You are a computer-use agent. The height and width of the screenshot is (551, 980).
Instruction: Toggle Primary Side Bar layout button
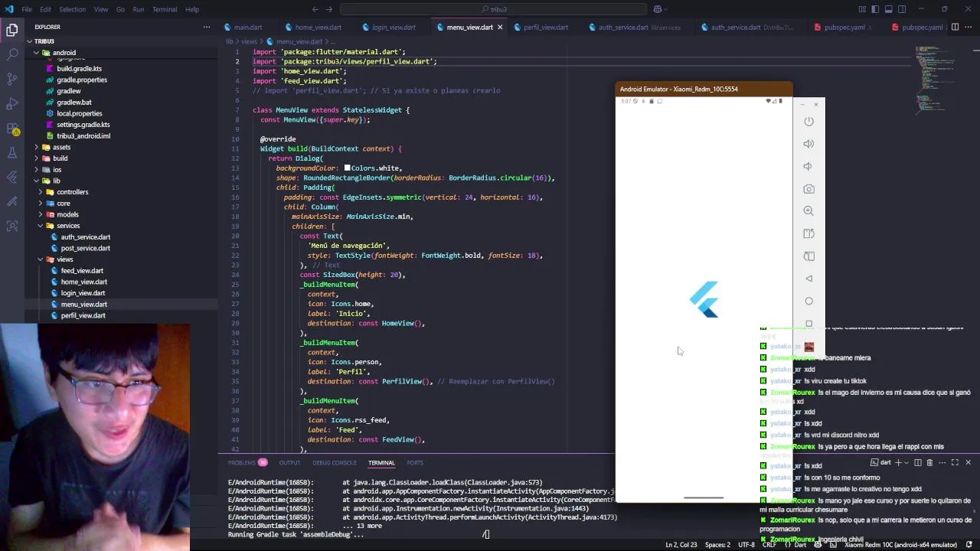[x=875, y=9]
